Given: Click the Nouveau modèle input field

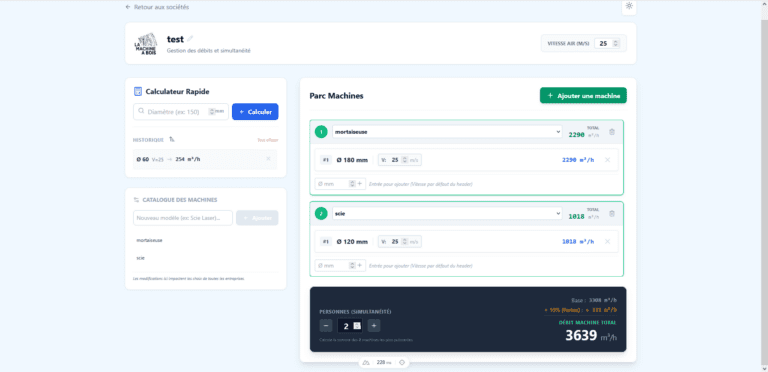Looking at the screenshot, I should point(183,218).
